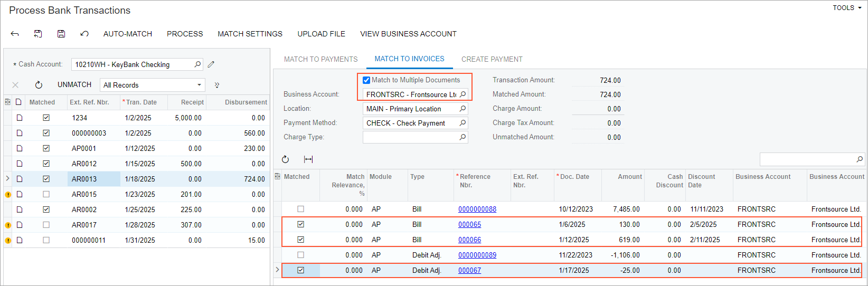
Task: Check Matched box for bill 0000000088
Action: pyautogui.click(x=300, y=209)
